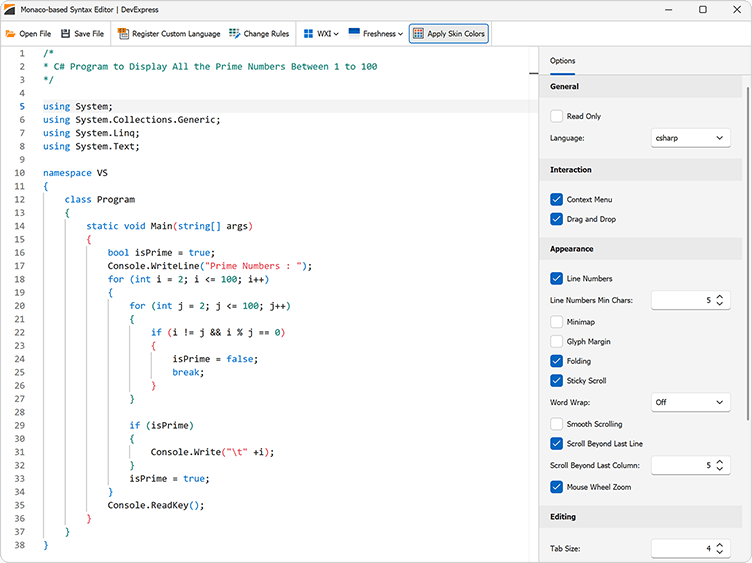Click the comment text on line 2

[x=210, y=67]
